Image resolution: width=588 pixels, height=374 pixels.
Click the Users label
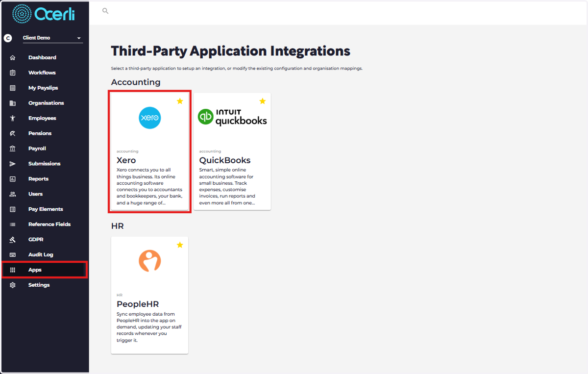(35, 194)
